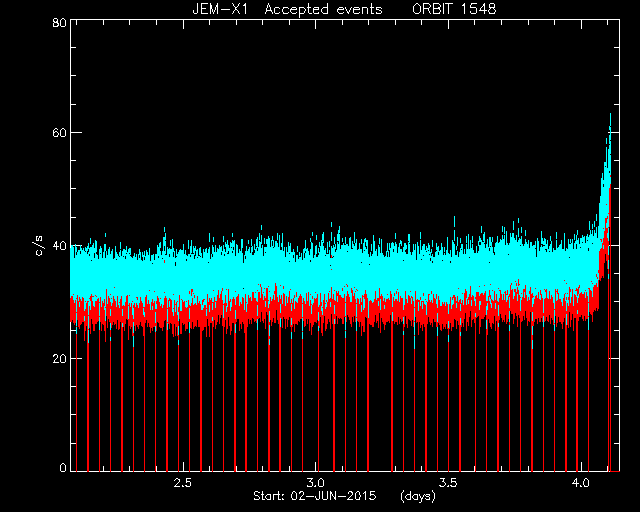Click the 4.0 x-axis tick label

pyautogui.click(x=580, y=483)
